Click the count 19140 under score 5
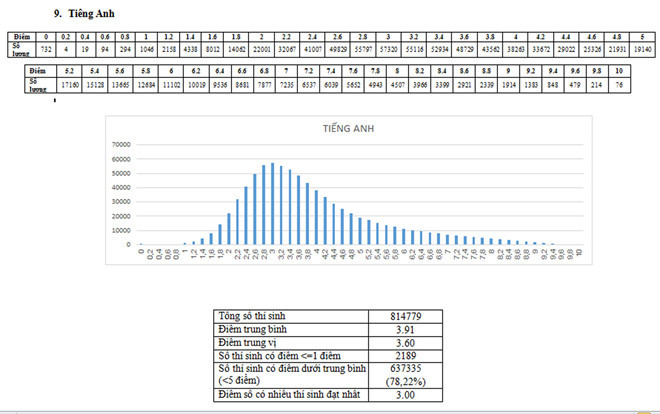The width and height of the screenshot is (660, 414). [x=641, y=48]
